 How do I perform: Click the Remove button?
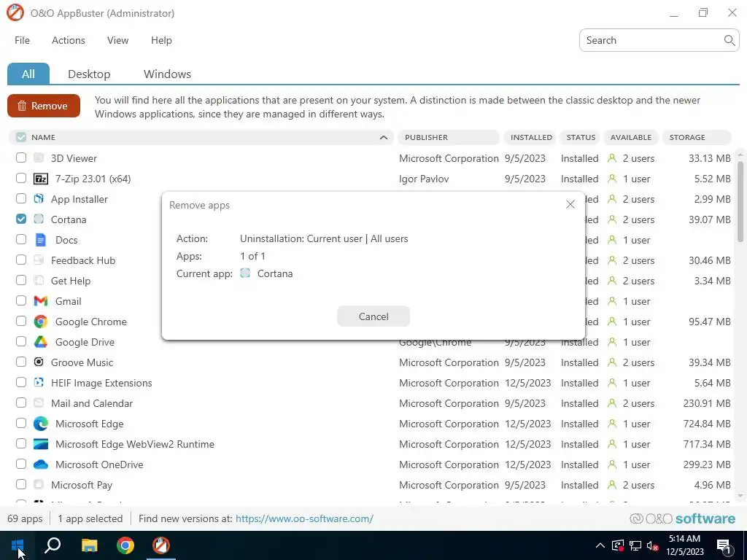click(x=43, y=106)
